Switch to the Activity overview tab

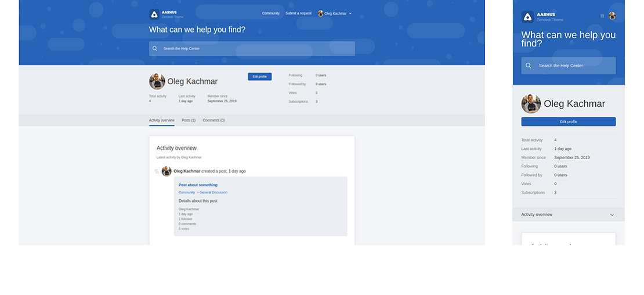162,120
